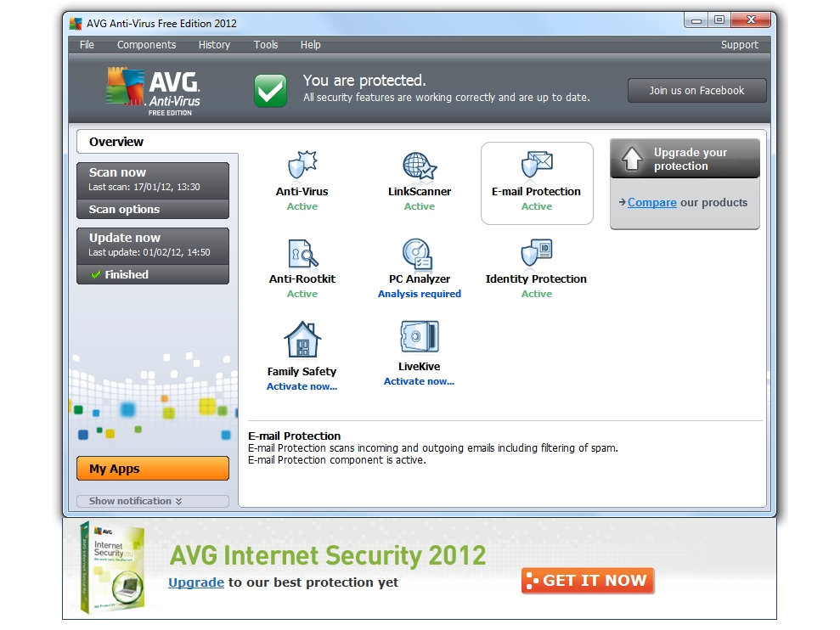The image size is (840, 630).
Task: Close the AVG window
Action: (x=751, y=20)
